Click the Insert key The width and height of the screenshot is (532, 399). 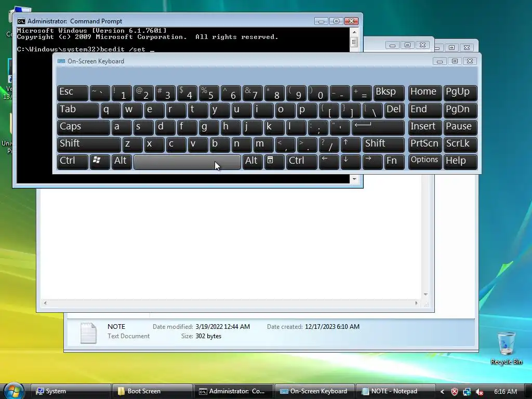coord(425,128)
